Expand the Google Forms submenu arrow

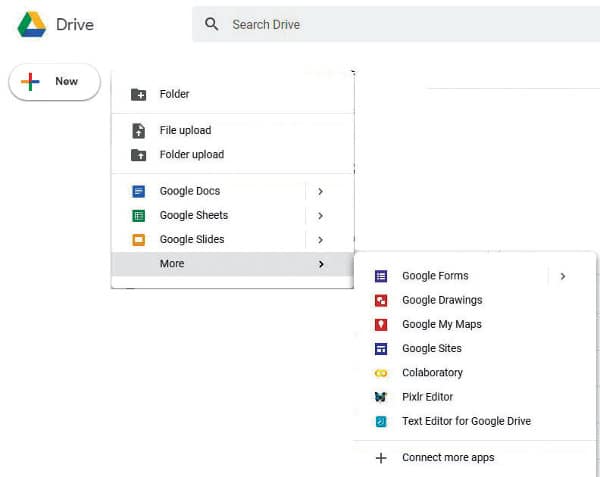[563, 276]
